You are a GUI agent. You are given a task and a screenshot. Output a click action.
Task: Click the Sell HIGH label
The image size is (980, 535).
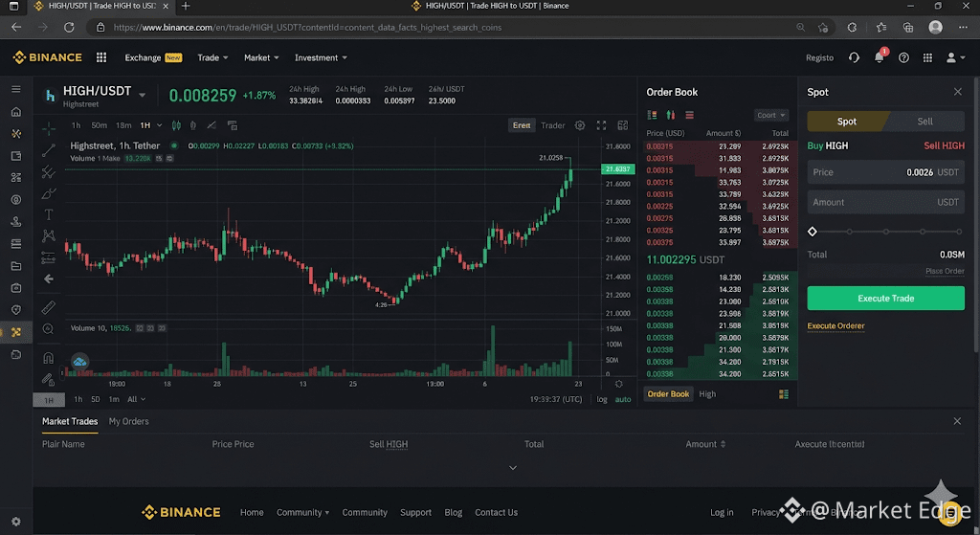944,145
